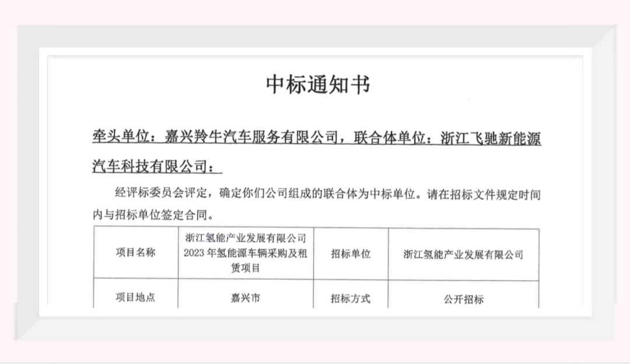Select the 公开招标 table cell
This screenshot has width=630, height=364.
(x=464, y=295)
